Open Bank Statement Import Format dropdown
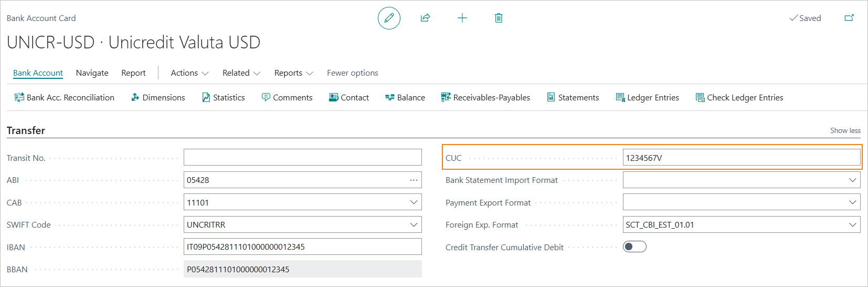The height and width of the screenshot is (287, 868). tap(853, 180)
